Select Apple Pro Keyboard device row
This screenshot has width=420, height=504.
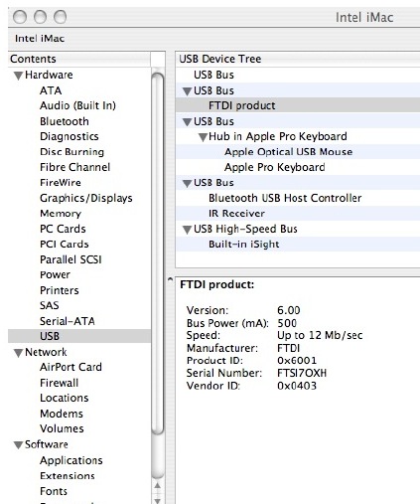click(298, 167)
